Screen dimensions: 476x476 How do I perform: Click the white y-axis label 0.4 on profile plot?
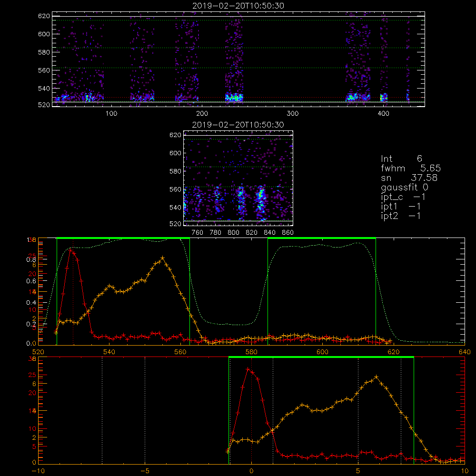31,302
